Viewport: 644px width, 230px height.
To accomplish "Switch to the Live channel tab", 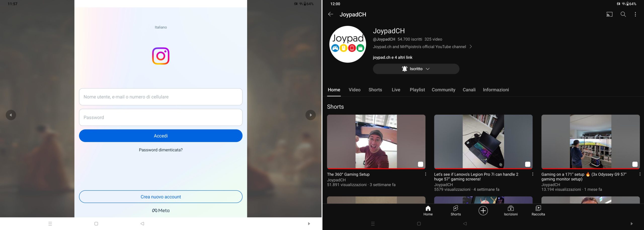I will (x=396, y=90).
